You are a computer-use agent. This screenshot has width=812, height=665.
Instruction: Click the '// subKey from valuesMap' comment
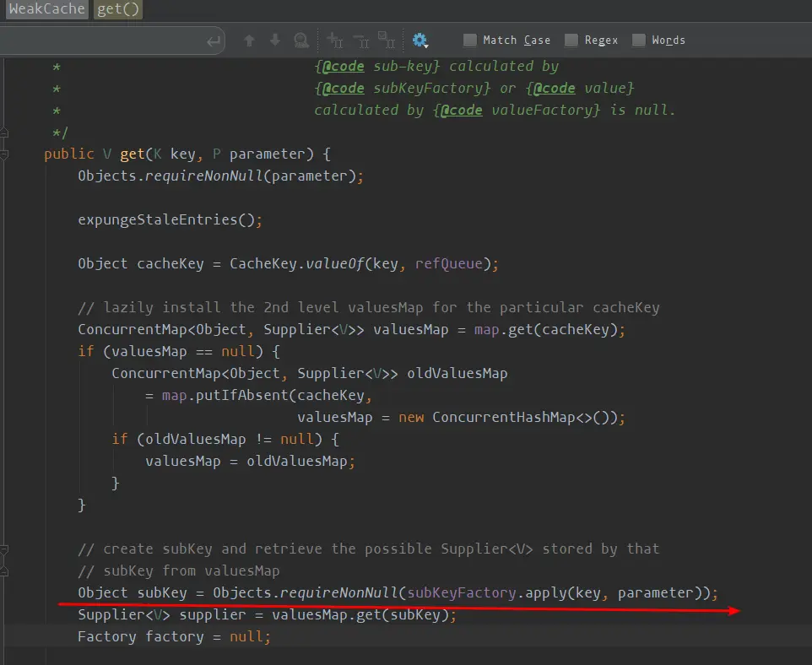point(179,571)
